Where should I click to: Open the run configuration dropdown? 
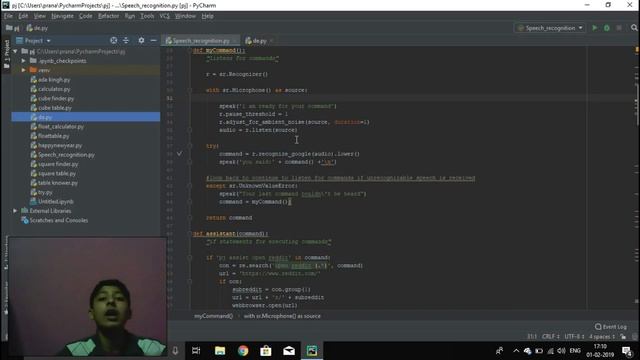point(550,28)
